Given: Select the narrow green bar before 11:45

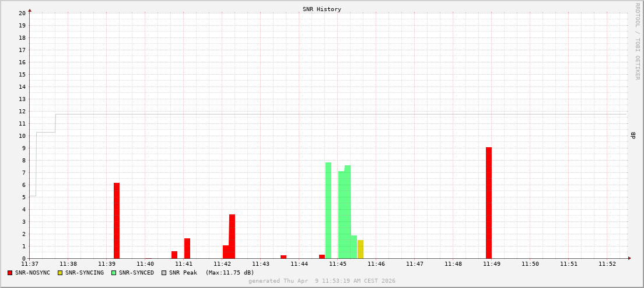Looking at the screenshot, I should 328,210.
